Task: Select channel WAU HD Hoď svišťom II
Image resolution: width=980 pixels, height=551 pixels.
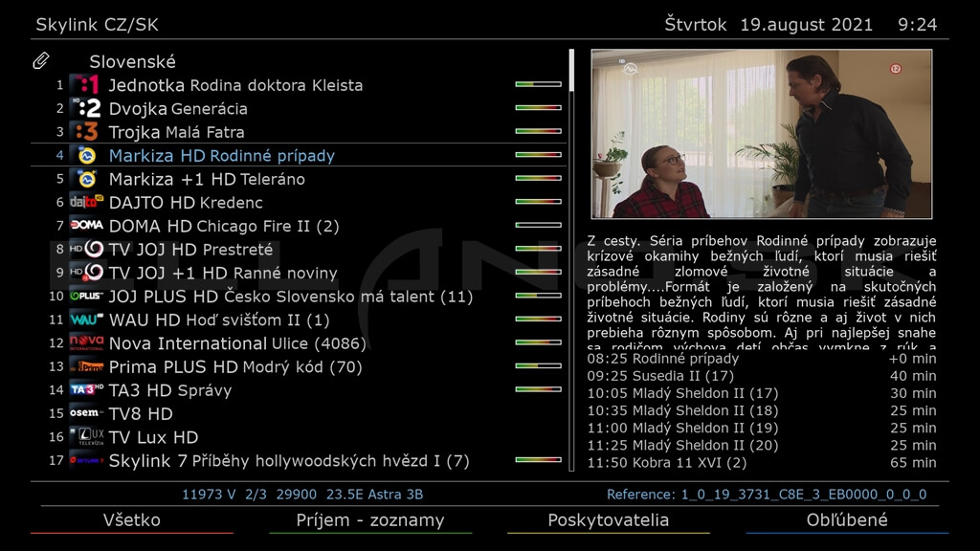Action: click(x=299, y=320)
